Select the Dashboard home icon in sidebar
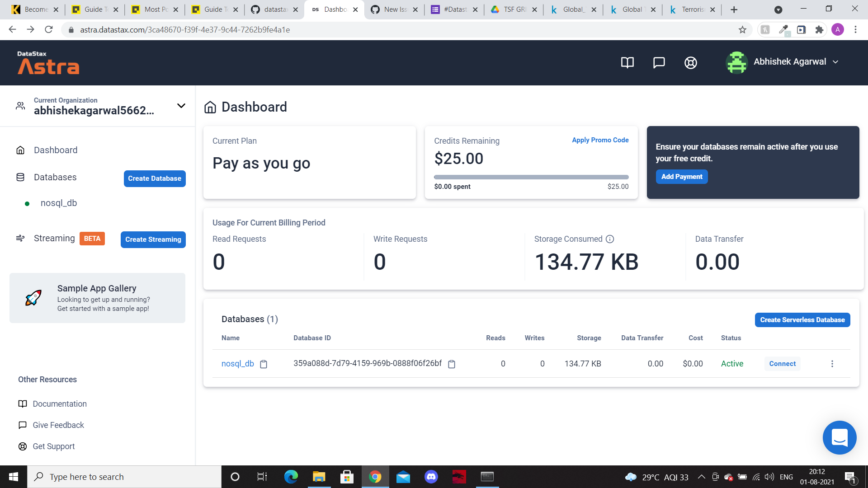The width and height of the screenshot is (868, 488). point(20,150)
